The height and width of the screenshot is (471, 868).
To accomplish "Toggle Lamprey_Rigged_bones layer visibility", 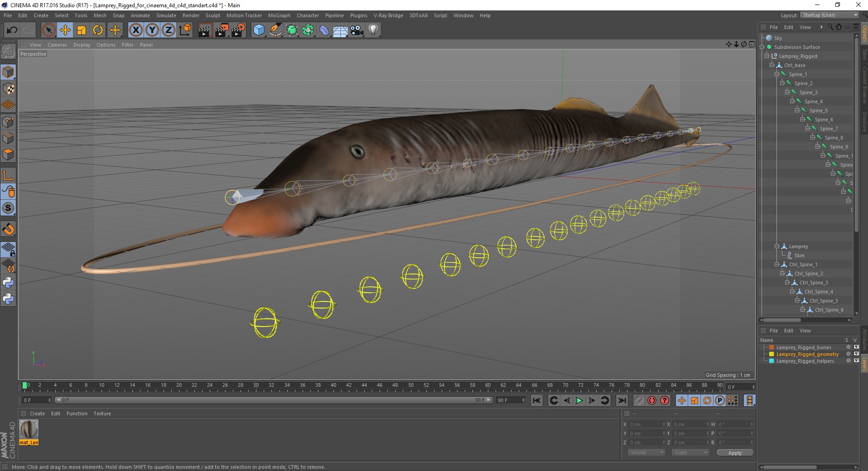I will tap(856, 347).
